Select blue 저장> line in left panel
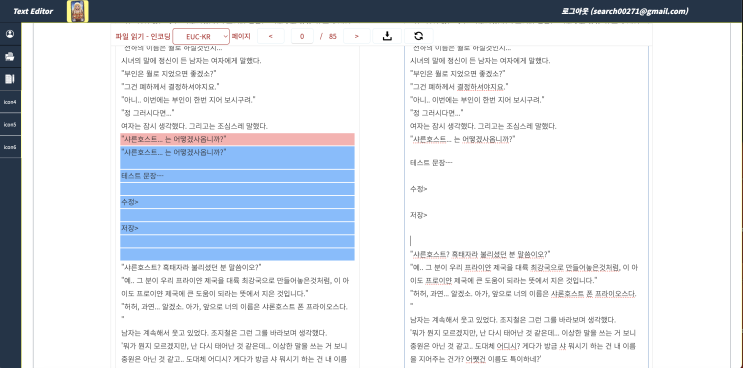 point(237,228)
